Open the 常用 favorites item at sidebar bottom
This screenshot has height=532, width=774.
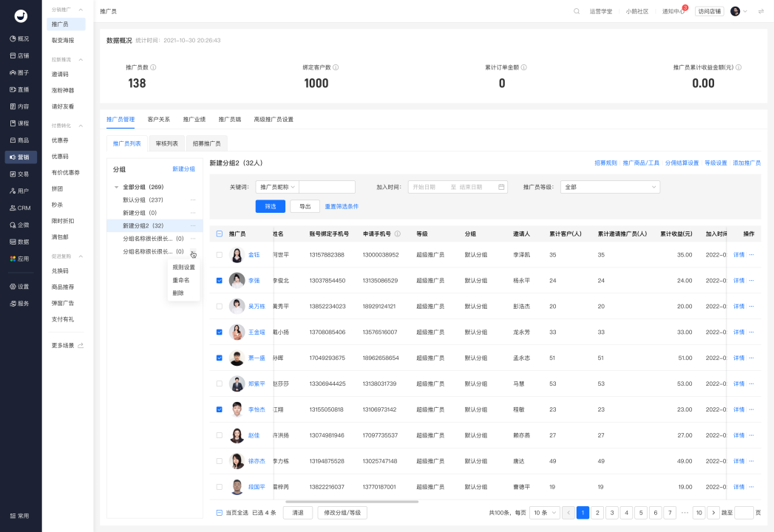point(20,516)
